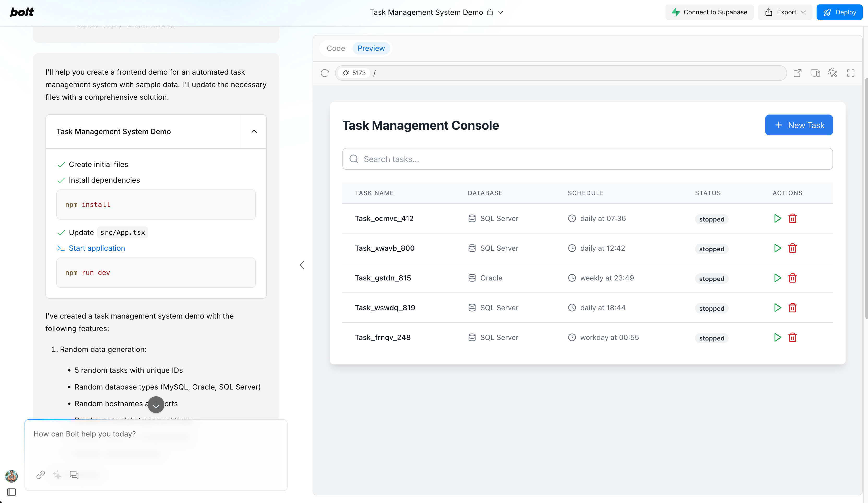Viewport: 868px width, 503px height.
Task: Reload the preview with the refresh icon
Action: click(x=324, y=73)
